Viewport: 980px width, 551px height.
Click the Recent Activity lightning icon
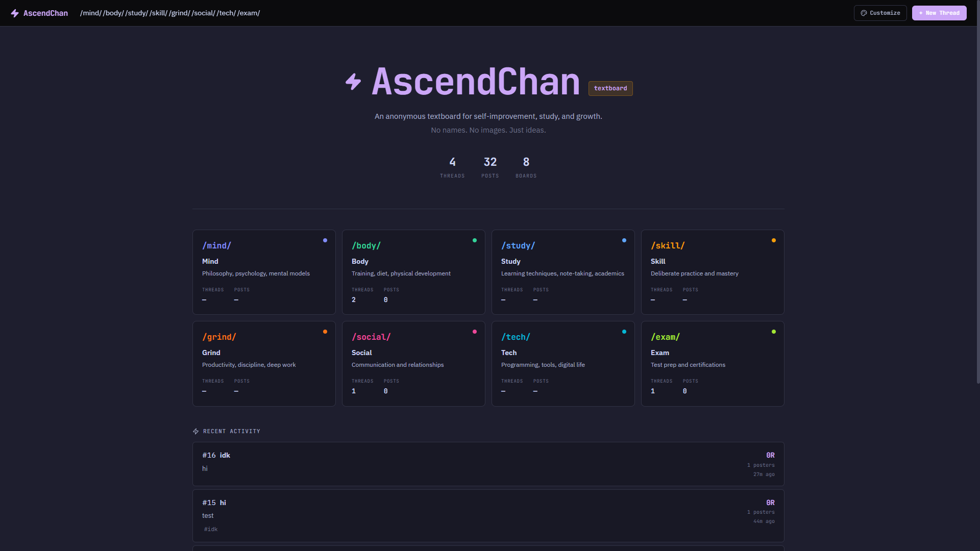(195, 432)
